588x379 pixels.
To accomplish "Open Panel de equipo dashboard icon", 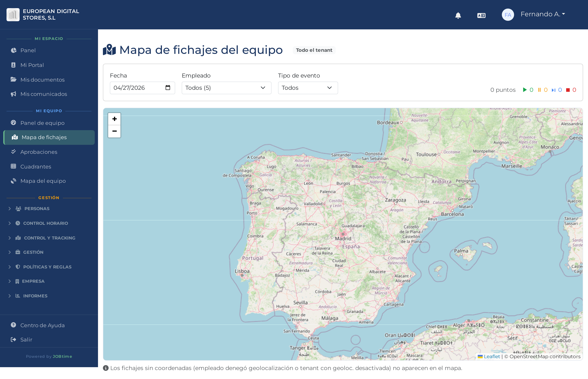I will (x=13, y=123).
